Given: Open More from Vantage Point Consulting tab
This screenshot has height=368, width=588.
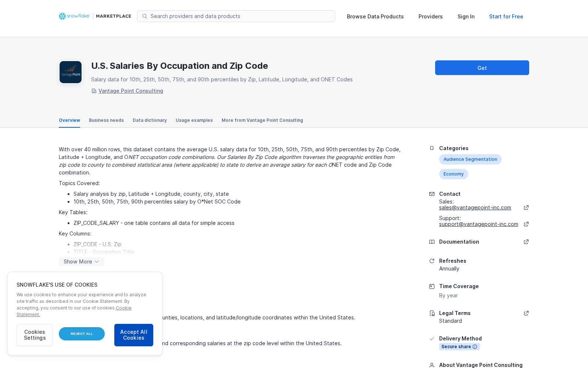Looking at the screenshot, I should [x=262, y=120].
